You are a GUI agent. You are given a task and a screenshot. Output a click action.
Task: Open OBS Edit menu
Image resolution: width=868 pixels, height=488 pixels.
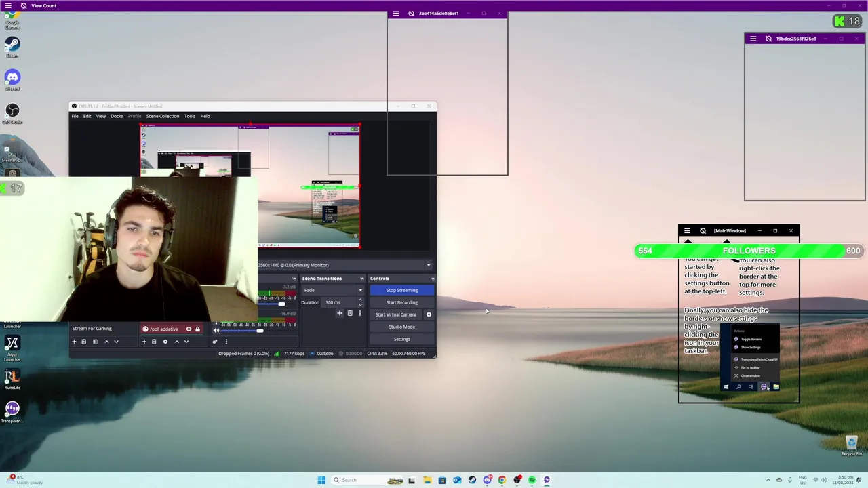87,116
